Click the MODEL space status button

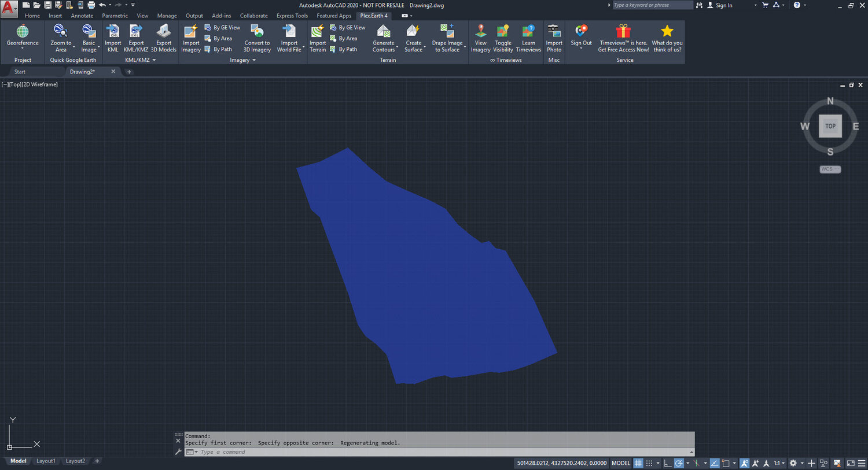point(621,463)
